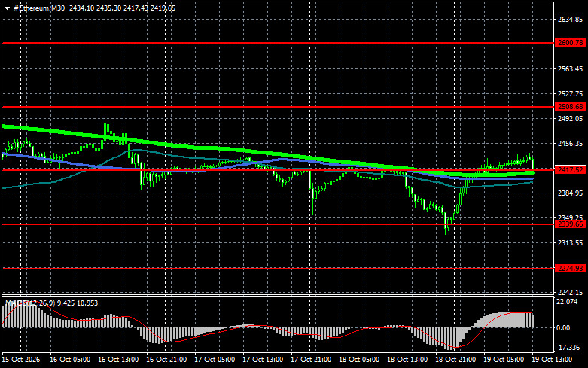
Task: Click the -17.336 value on MACD scale
Action: click(568, 348)
